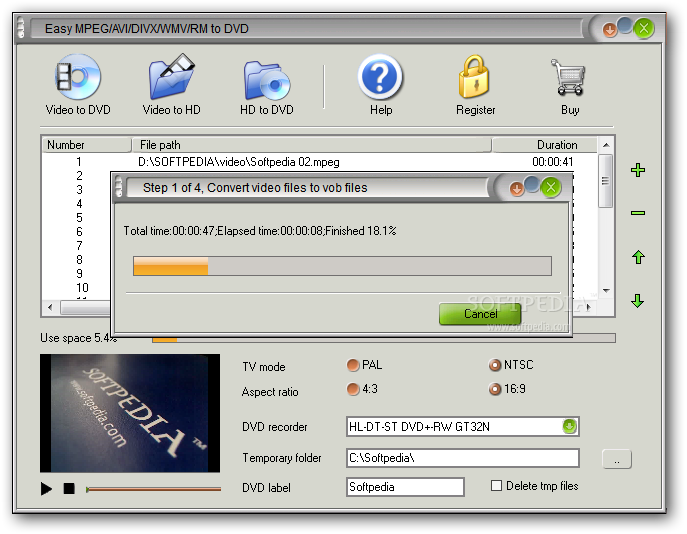Click the DVD label text field

(405, 487)
